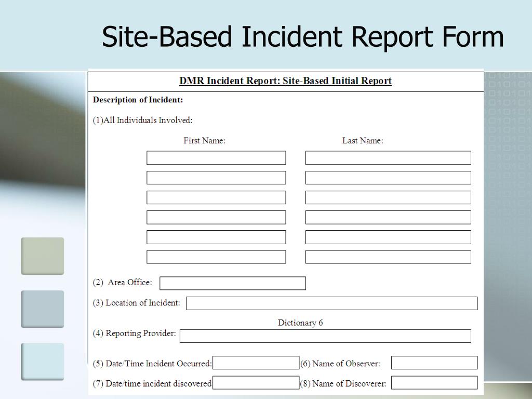
Task: Click the '(3) Location of Incident:' label
Action: pos(137,303)
